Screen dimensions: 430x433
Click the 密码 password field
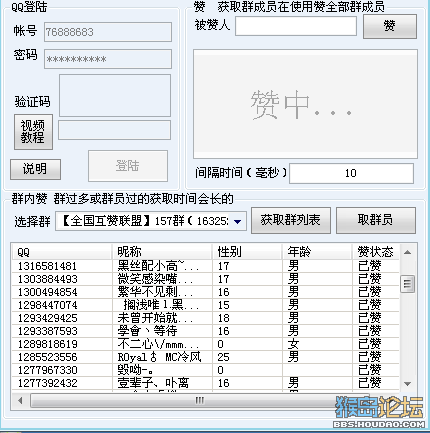click(108, 59)
